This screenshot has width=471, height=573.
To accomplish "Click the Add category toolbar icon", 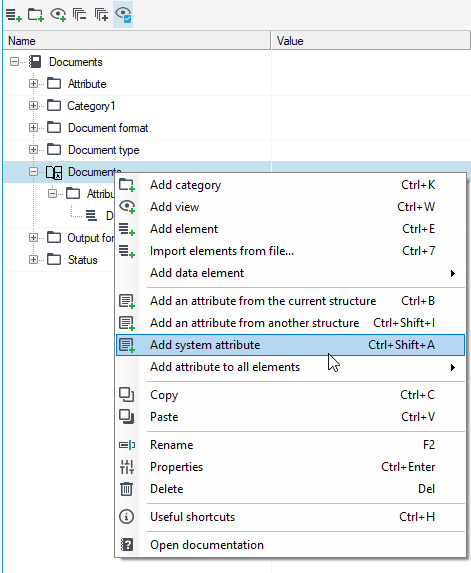I will pos(36,15).
